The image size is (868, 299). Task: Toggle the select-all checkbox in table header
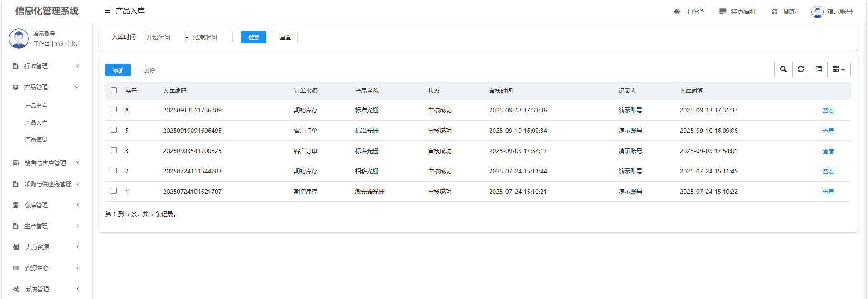point(113,90)
